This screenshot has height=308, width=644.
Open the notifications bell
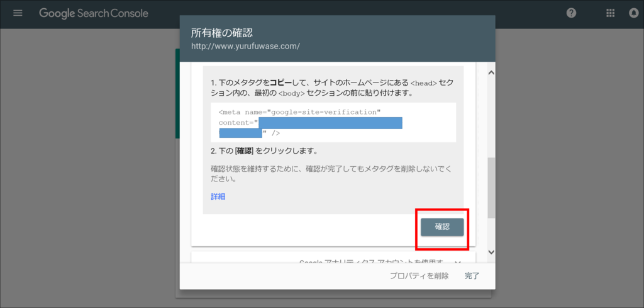pos(634,13)
